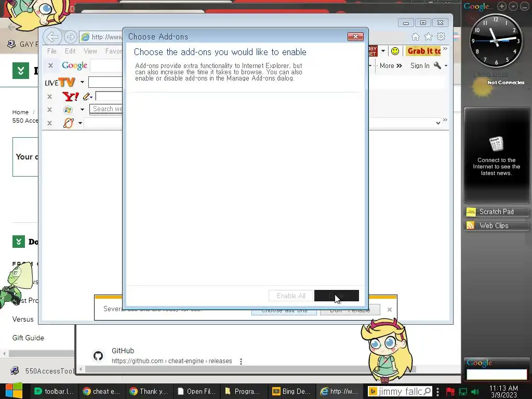Open the LiveTV toolbar dropdown arrow

point(82,82)
